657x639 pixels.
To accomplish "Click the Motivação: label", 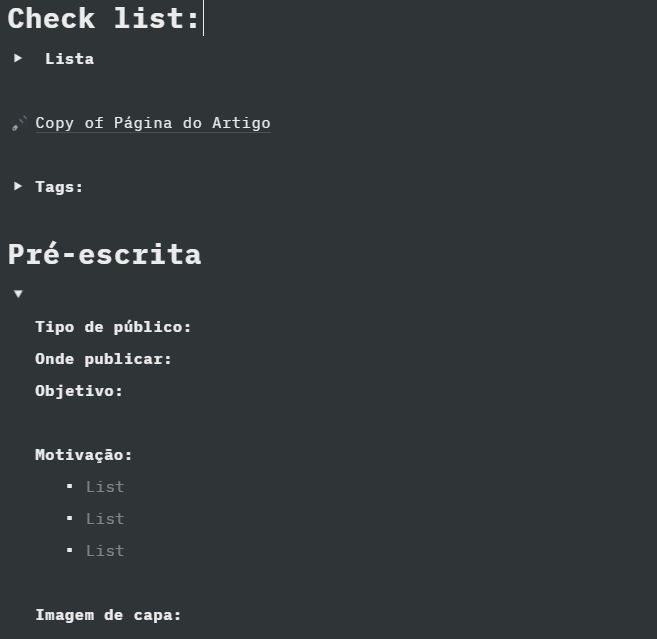I will click(x=84, y=455).
